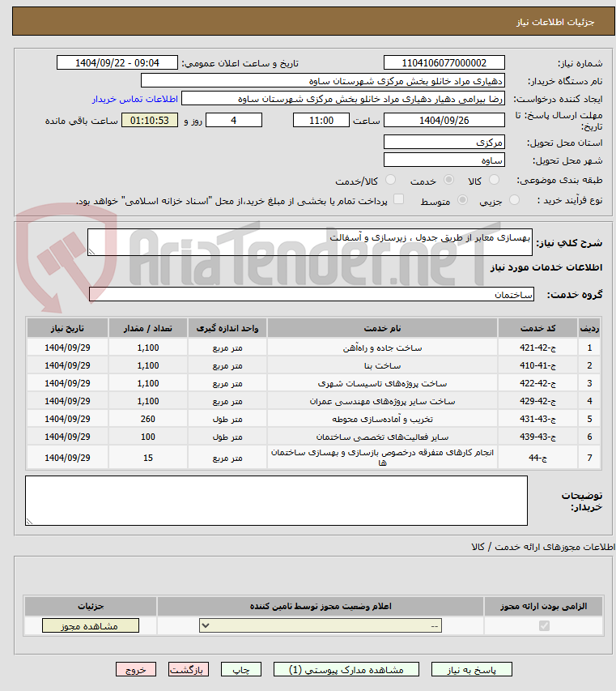Click the گروه خدمت field ساختمان

312,294
